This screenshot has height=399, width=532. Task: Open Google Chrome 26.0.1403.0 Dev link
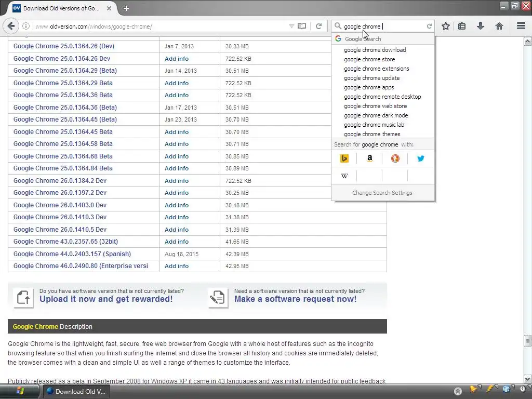(60, 205)
